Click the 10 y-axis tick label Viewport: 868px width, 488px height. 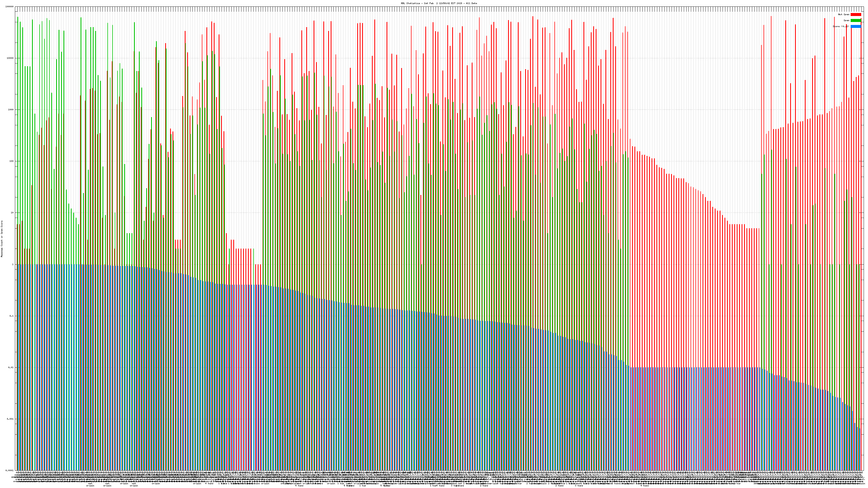12,213
